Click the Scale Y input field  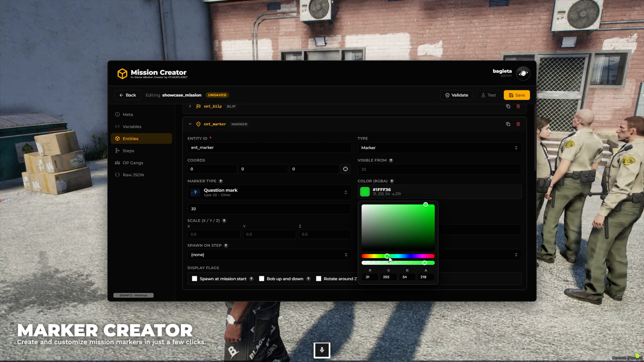269,234
